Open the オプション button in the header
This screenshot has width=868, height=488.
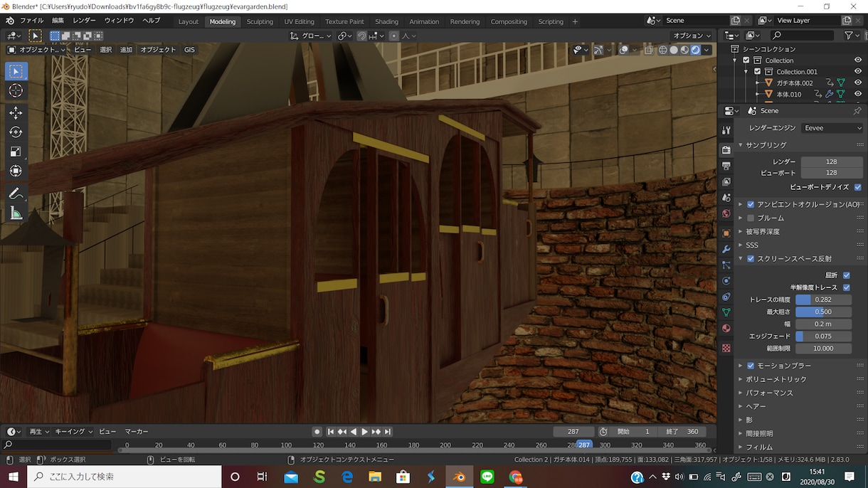click(692, 36)
